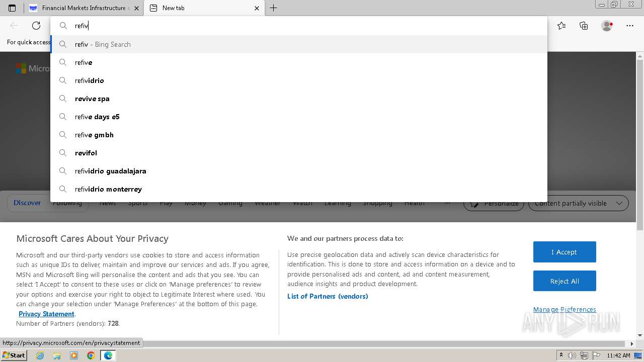Select the 'refive' suggestion
The height and width of the screenshot is (362, 644).
299,62
